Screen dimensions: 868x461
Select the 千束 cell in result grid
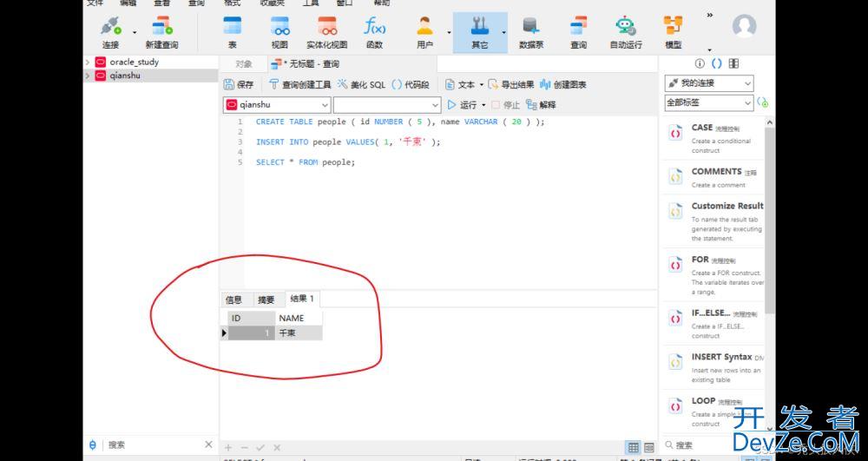pyautogui.click(x=299, y=333)
